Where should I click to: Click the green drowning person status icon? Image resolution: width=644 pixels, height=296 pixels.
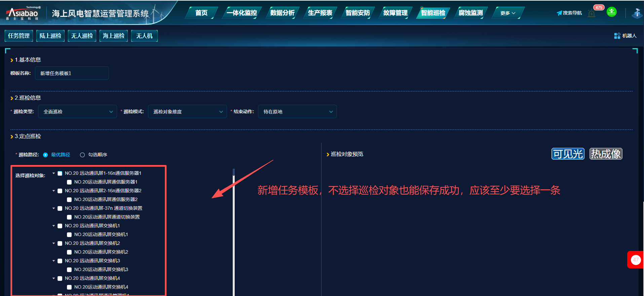tap(611, 12)
